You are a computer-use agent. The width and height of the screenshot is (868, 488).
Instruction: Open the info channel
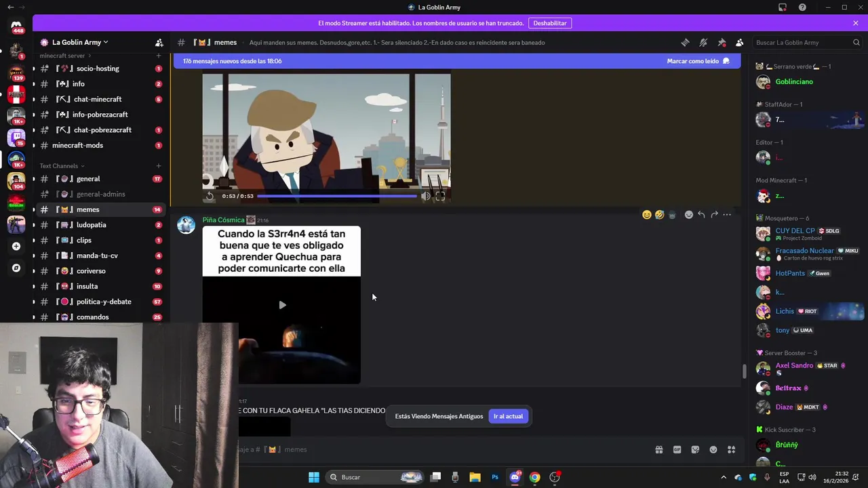100,84
